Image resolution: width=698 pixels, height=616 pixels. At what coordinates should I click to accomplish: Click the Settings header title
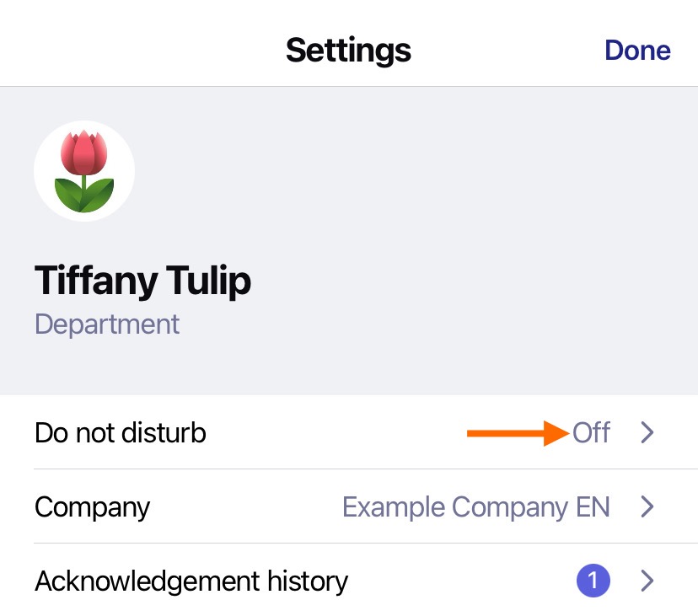pos(348,51)
